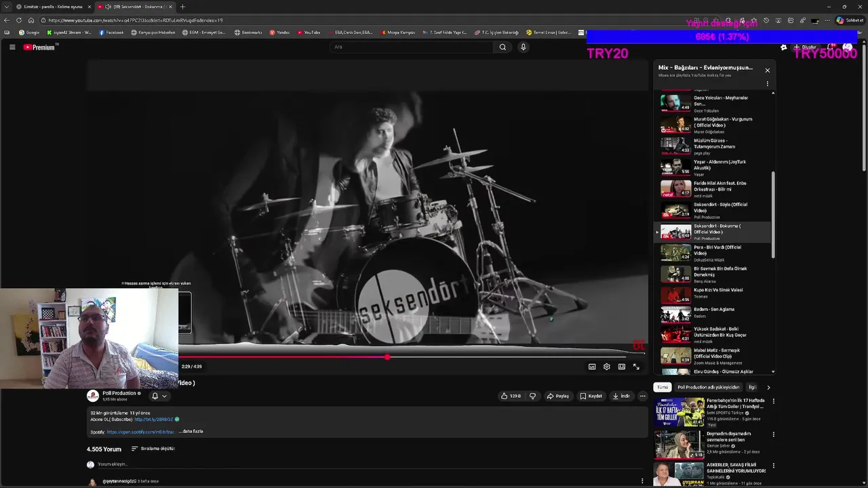868x488 pixels.
Task: Download the video with İndir
Action: [621, 396]
